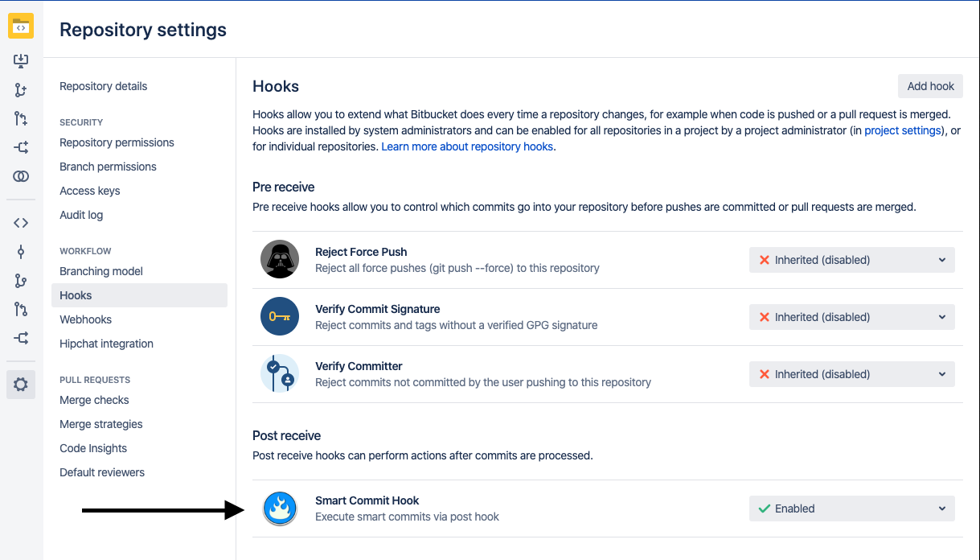This screenshot has width=980, height=560.
Task: Open 'Learn more about repository hooks' link
Action: click(x=467, y=146)
